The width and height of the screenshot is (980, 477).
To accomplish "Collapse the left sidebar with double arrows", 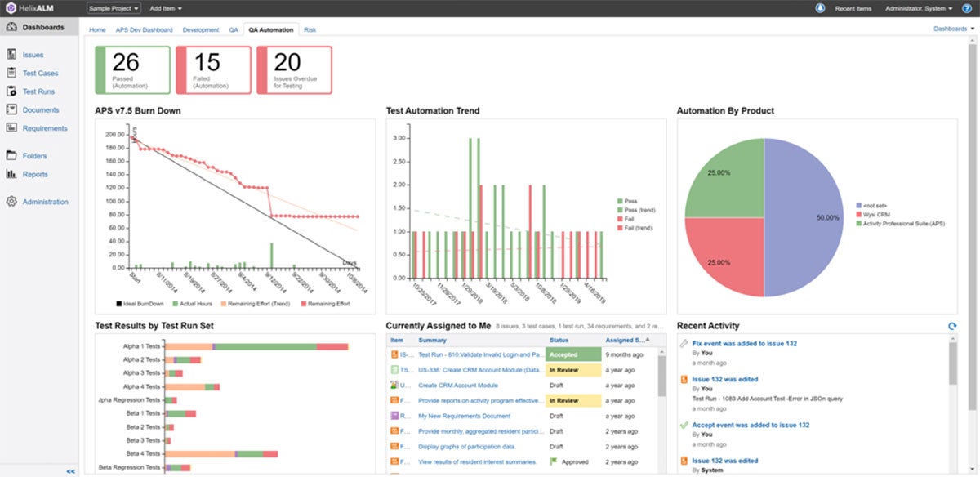I will 70,471.
